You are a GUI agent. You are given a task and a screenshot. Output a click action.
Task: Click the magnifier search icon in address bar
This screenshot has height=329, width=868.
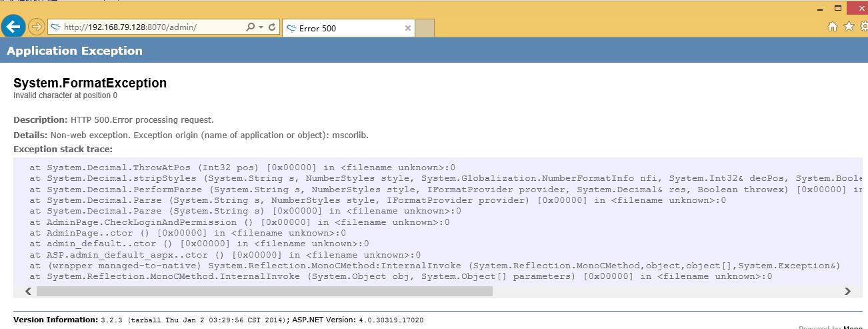tap(250, 27)
